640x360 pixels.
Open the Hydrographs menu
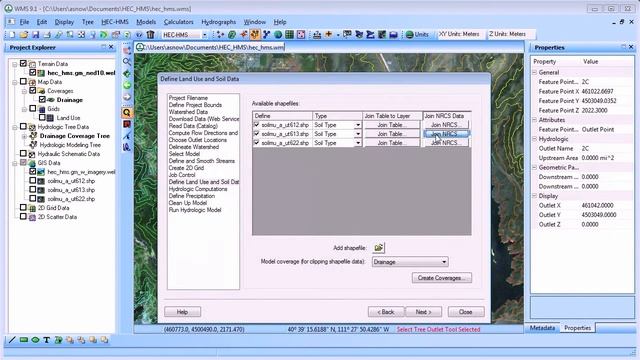point(218,22)
